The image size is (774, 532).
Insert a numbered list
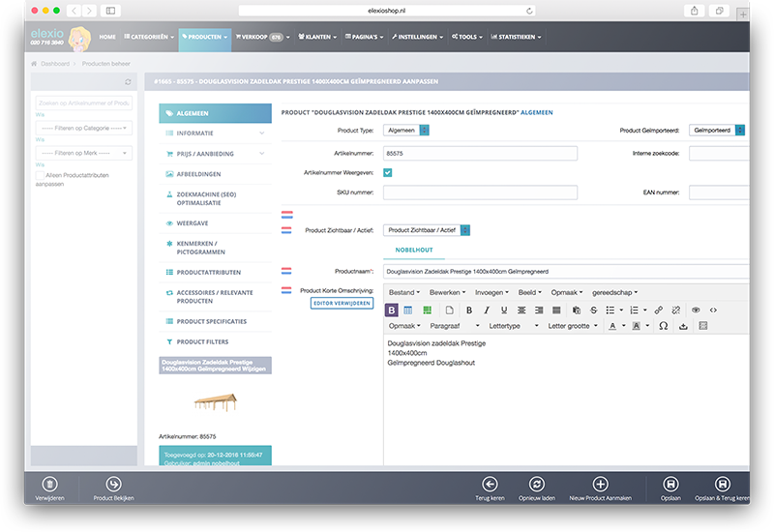point(634,310)
